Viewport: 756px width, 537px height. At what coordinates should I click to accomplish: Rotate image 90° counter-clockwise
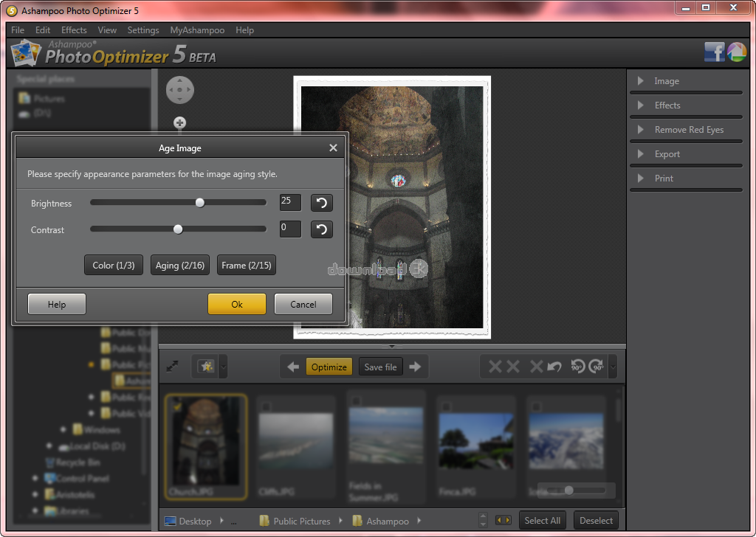point(577,367)
